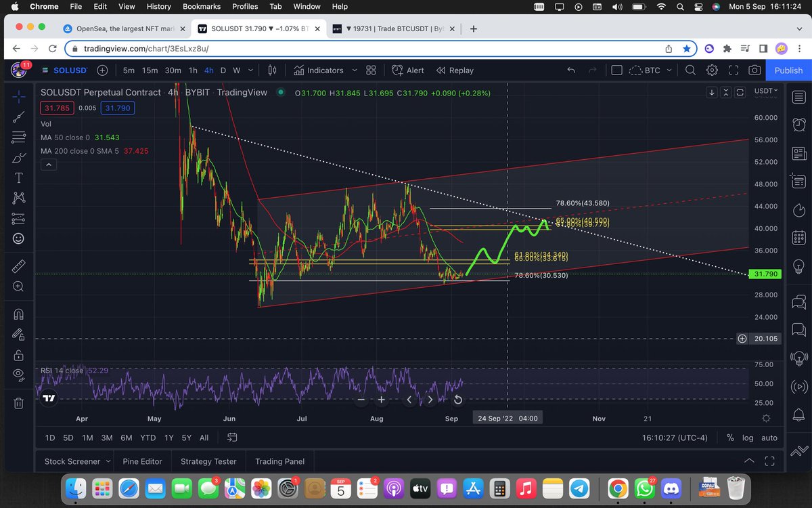Expand the timeframe interval dropdown
This screenshot has width=812, height=508.
[x=251, y=70]
